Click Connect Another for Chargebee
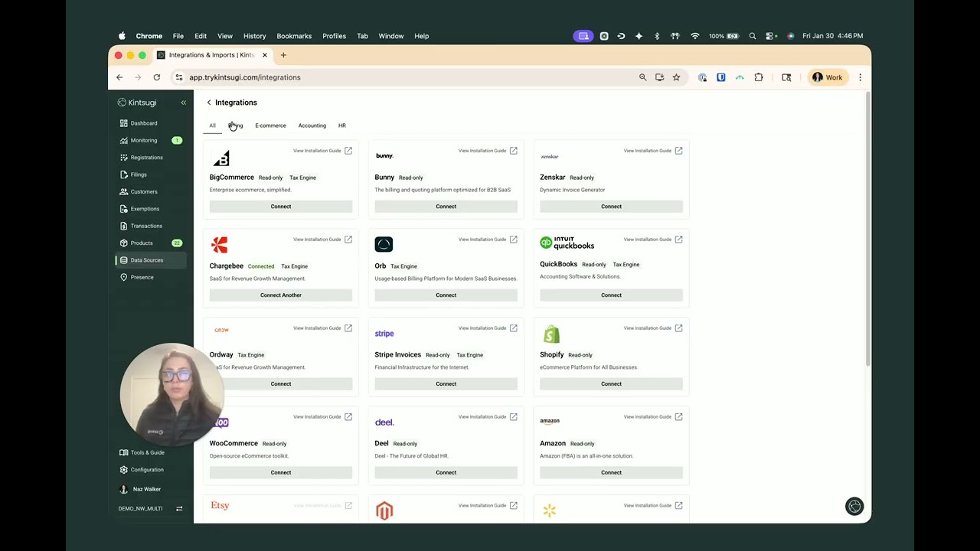Screen dimensions: 980x551 pos(281,295)
